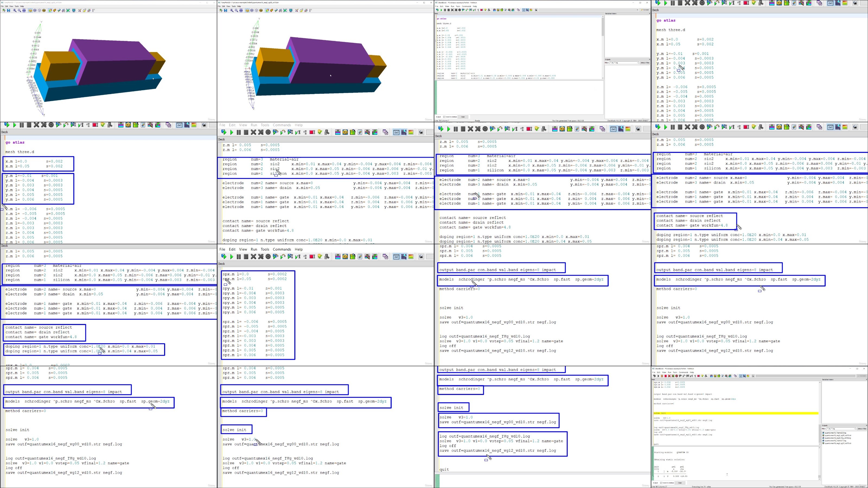
Task: Select quantumex16_negf_vg00_vd10.str in Outputs list
Action: coord(837,435)
